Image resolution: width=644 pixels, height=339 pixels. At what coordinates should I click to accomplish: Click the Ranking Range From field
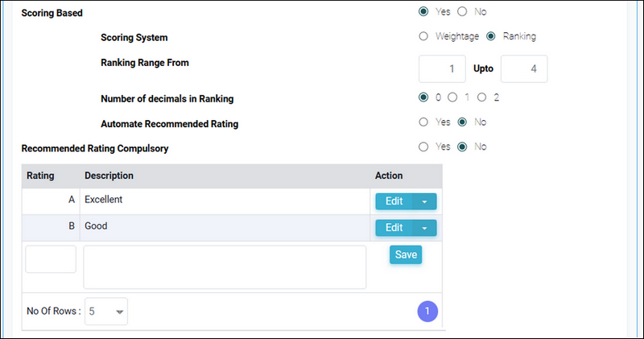(x=443, y=69)
